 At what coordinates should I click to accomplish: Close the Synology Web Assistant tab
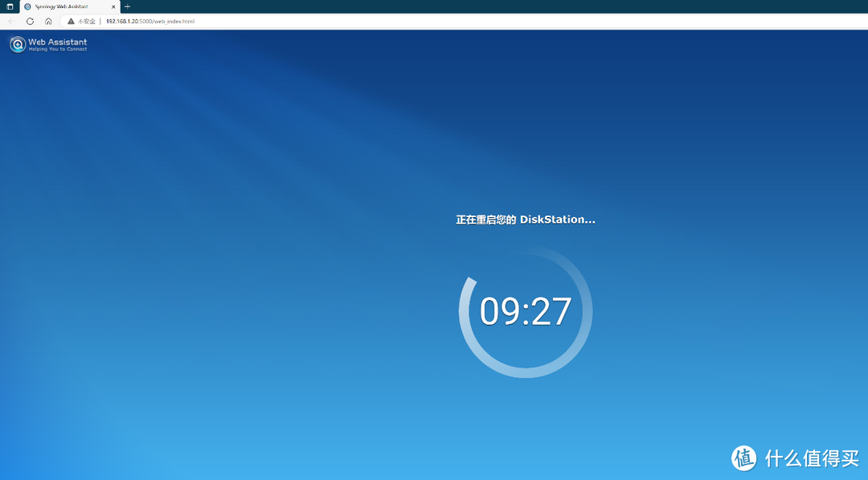point(113,6)
